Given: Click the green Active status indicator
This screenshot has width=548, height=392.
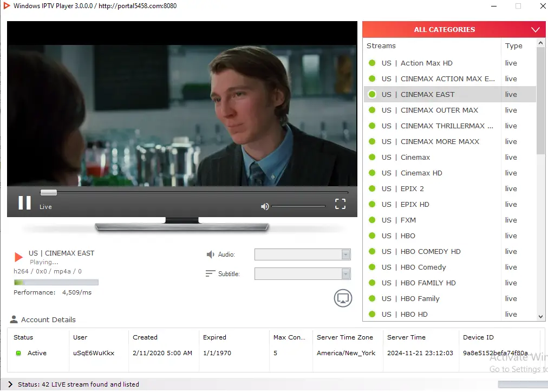Looking at the screenshot, I should (x=18, y=353).
